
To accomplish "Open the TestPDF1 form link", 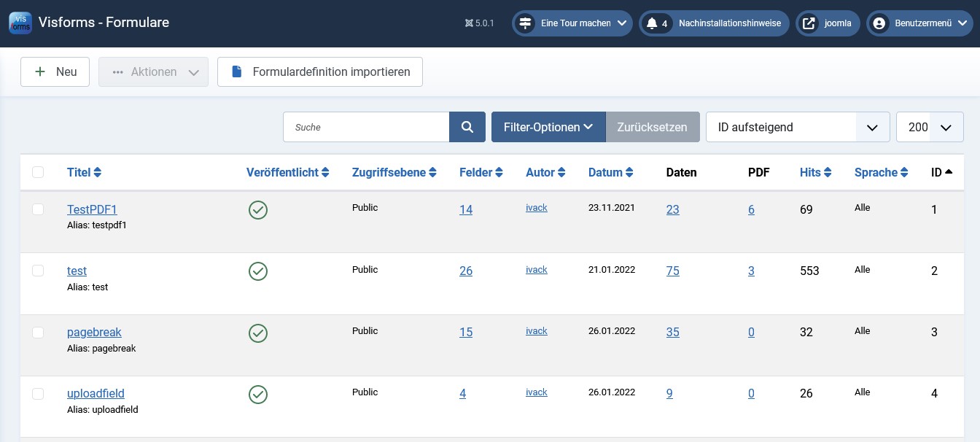I will point(92,209).
